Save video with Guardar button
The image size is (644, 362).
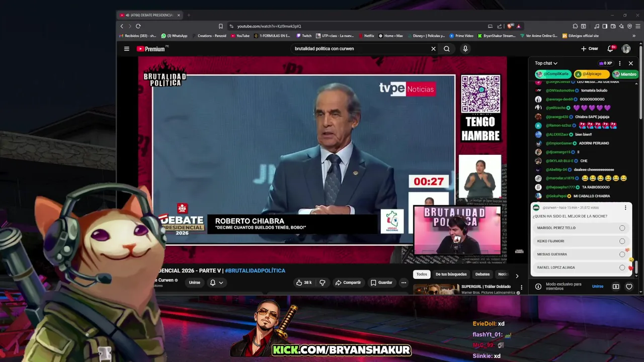point(381,283)
